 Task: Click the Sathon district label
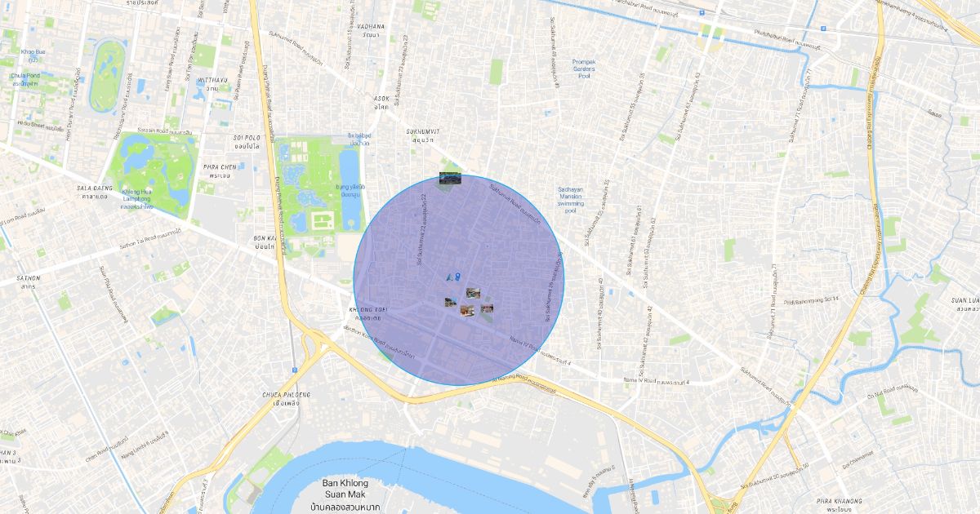pos(28,282)
